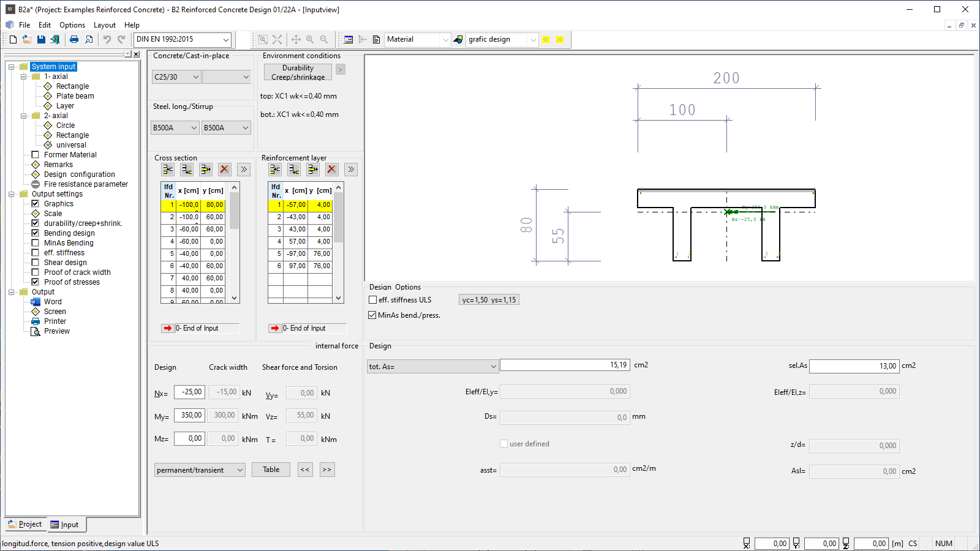Click the document page icon in toolbar

tap(376, 40)
